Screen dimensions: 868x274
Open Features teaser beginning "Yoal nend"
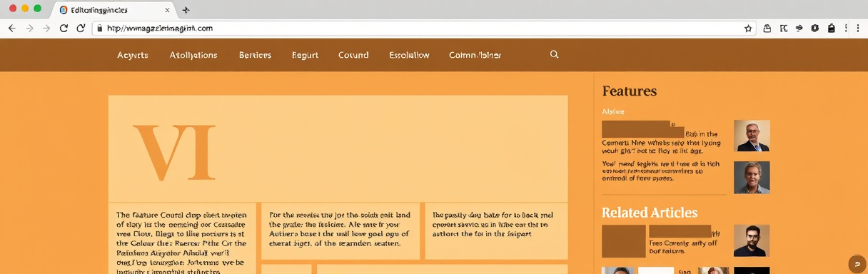(x=662, y=171)
